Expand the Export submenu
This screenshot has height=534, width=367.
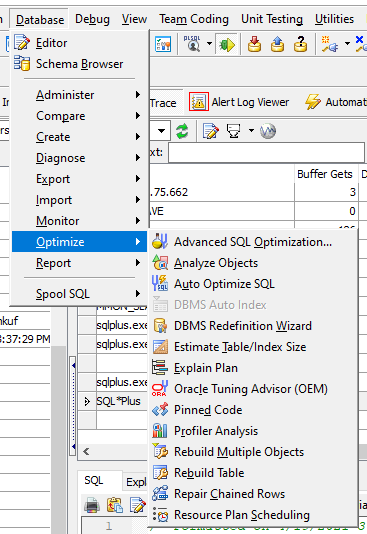coord(79,179)
